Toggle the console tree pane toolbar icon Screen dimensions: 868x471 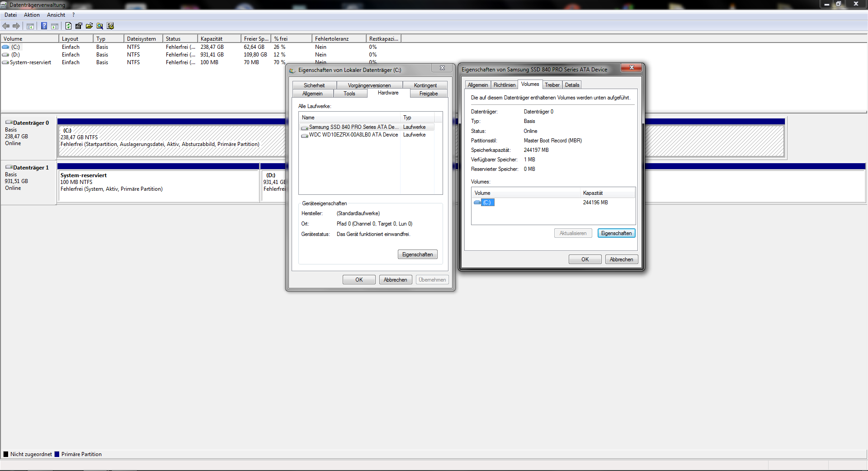coord(30,26)
